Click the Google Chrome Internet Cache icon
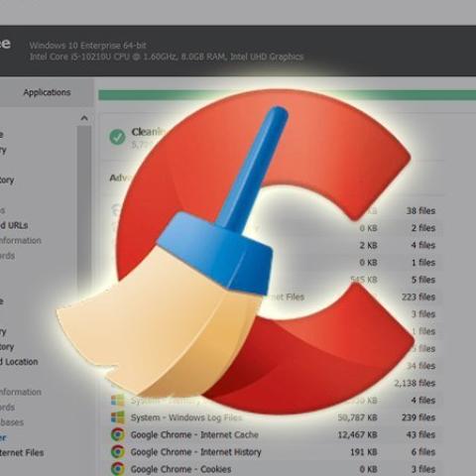 (118, 434)
